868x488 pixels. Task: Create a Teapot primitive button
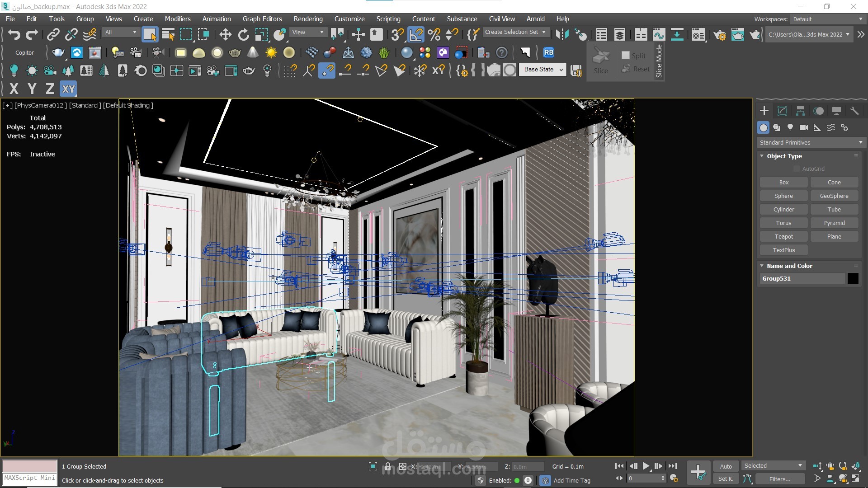point(783,237)
